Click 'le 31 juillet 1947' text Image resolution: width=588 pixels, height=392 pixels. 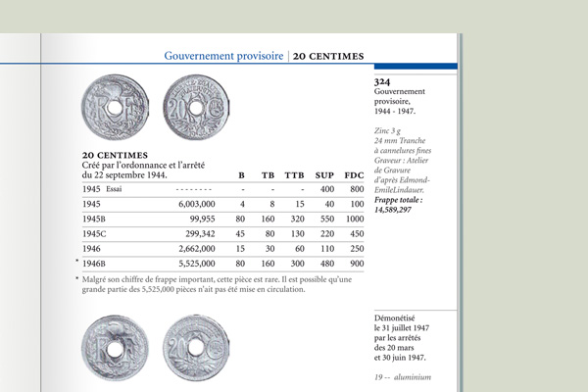402,328
